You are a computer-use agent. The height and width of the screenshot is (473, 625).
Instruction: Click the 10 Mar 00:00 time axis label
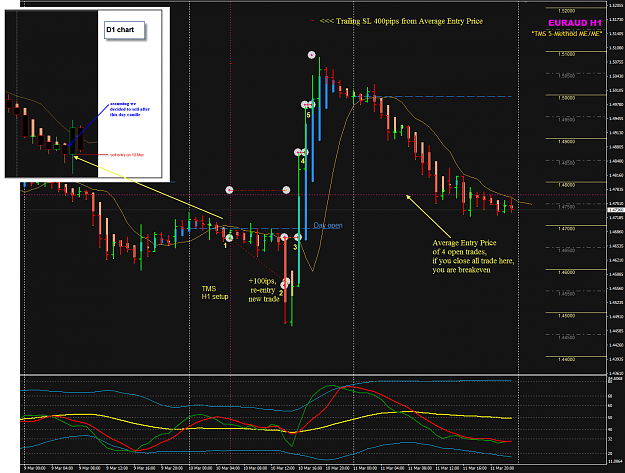(200, 468)
